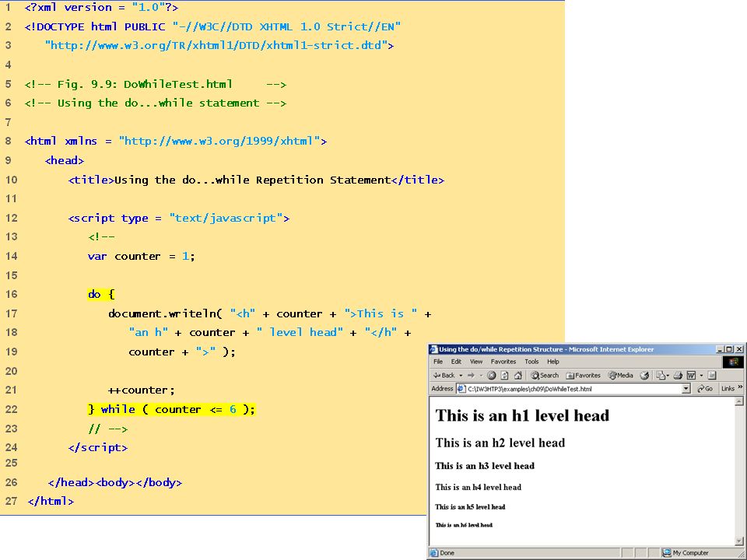Click the scrollbar down arrow
Viewport: 747px width, 560px height.
(739, 541)
